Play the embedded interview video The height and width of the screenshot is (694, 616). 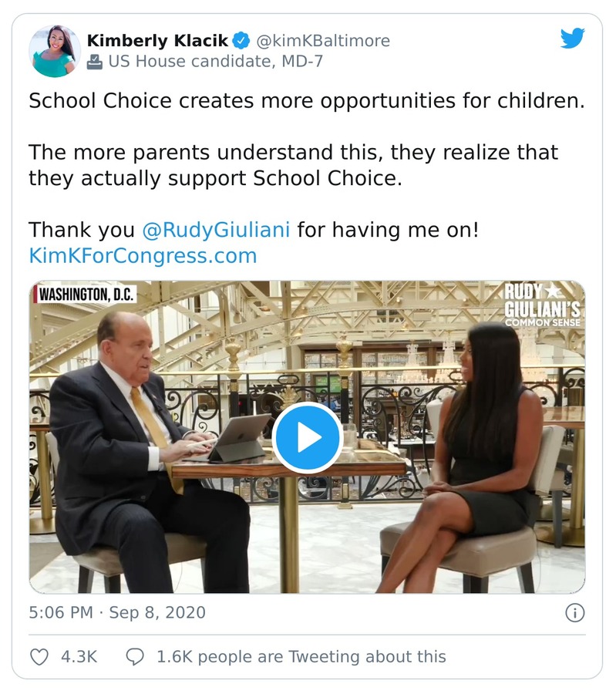point(307,437)
